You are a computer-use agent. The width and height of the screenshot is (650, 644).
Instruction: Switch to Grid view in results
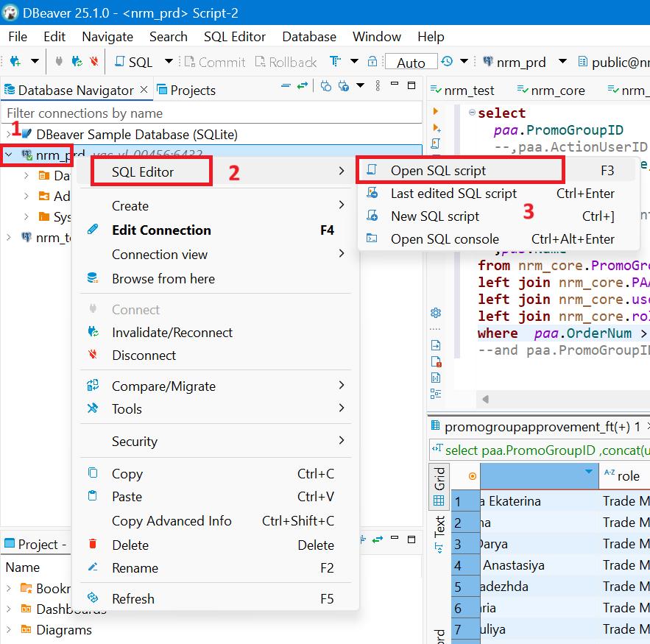pyautogui.click(x=439, y=487)
